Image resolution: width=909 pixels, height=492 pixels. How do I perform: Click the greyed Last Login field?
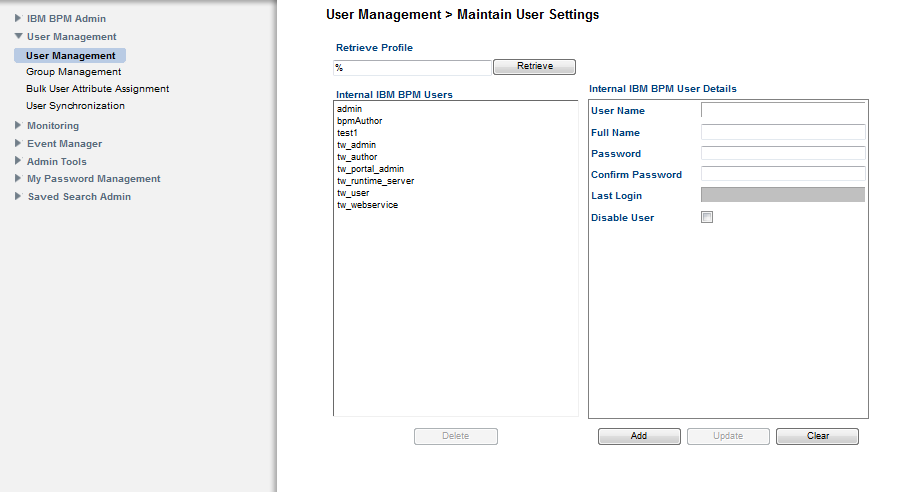[783, 195]
